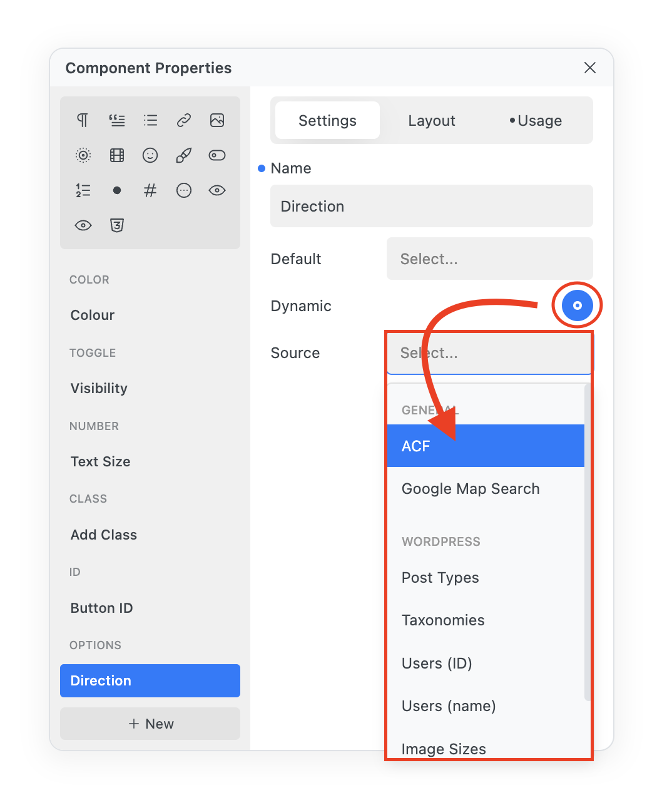The image size is (672, 810).
Task: Open the Default select dropdown
Action: click(x=489, y=259)
